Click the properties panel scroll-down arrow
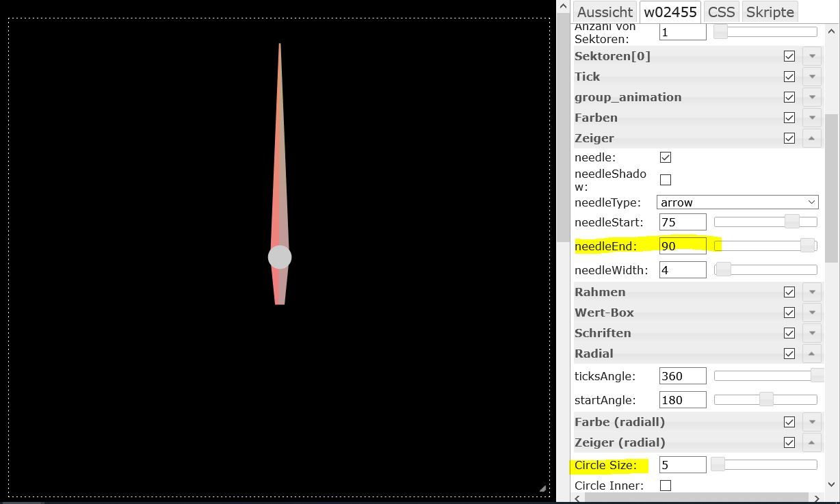 click(x=832, y=485)
